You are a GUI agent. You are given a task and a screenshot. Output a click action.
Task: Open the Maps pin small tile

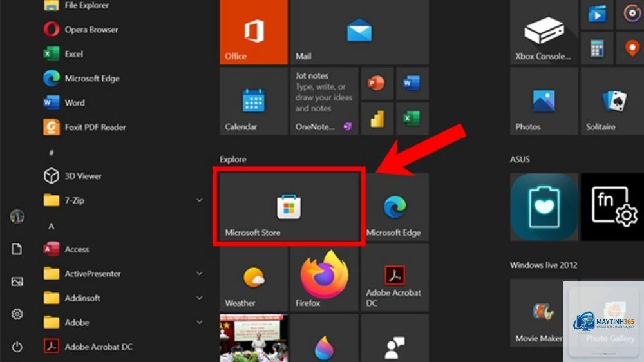coord(631,48)
